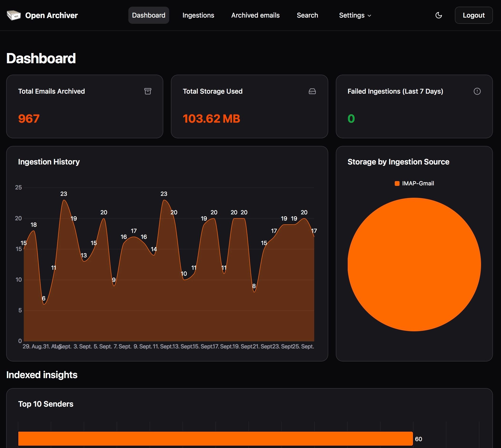
Task: Click the Open Archiver logo icon
Action: [x=14, y=15]
